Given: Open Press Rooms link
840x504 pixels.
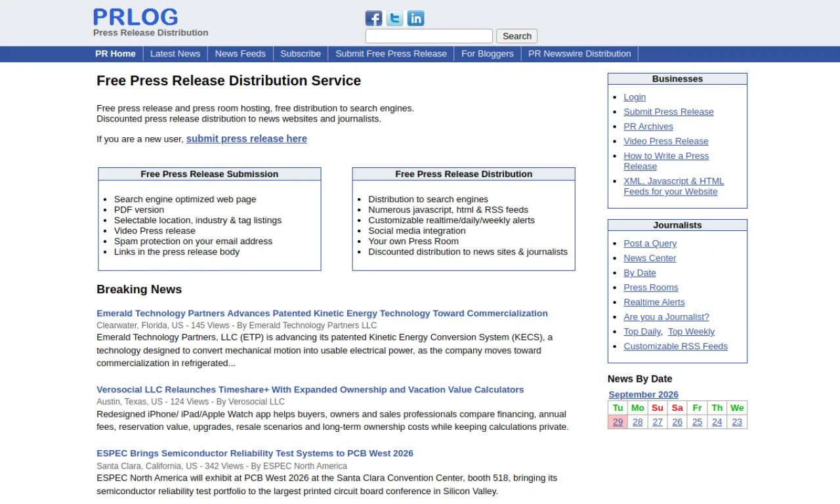Looking at the screenshot, I should 651,287.
